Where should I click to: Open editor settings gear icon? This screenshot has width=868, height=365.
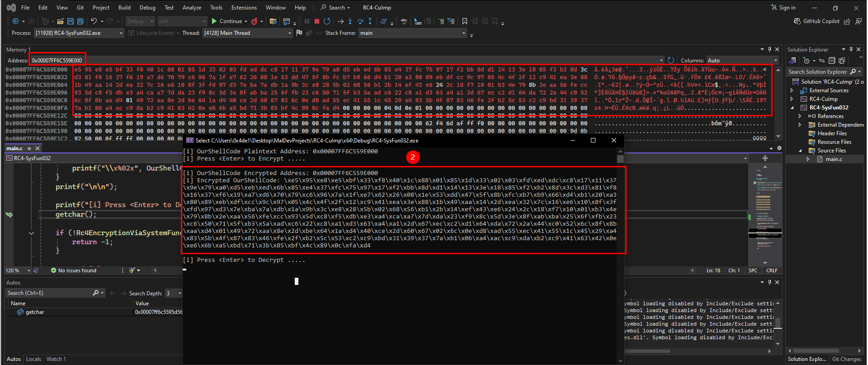[779, 148]
